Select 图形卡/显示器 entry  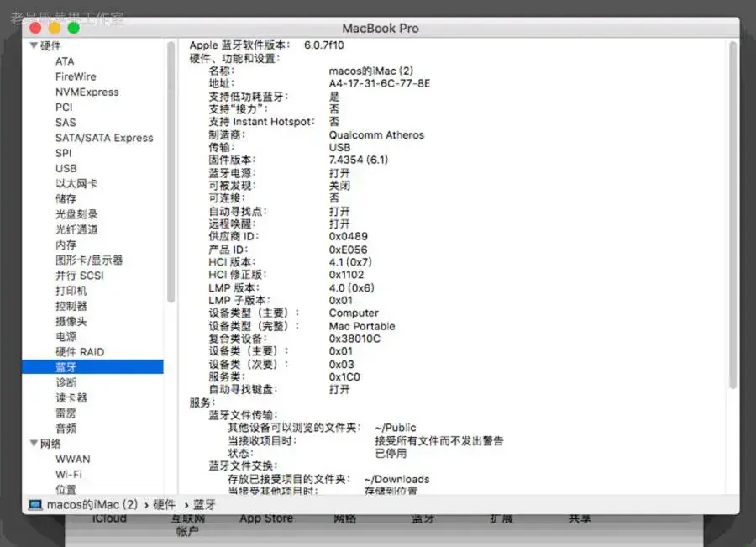point(89,260)
